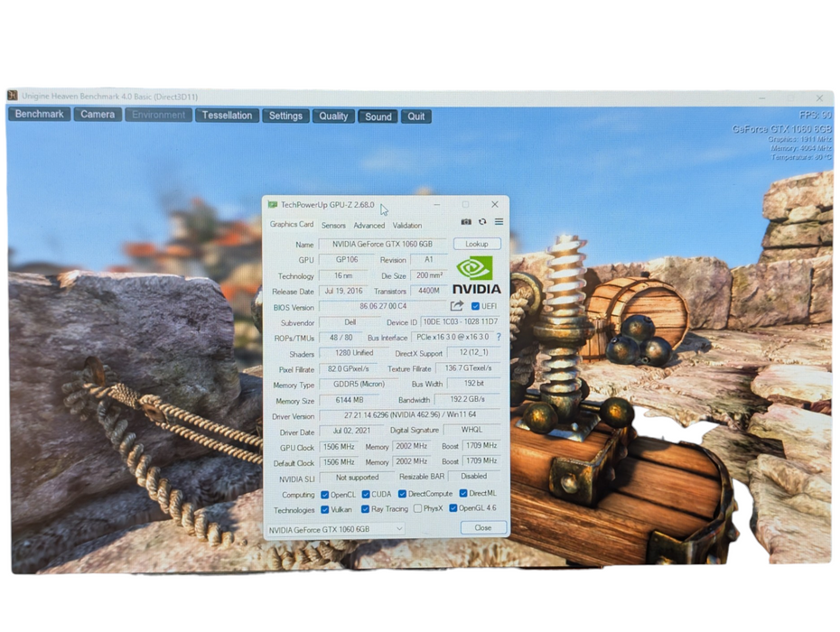
Task: Open the GPU selection dropdown
Action: [335, 529]
